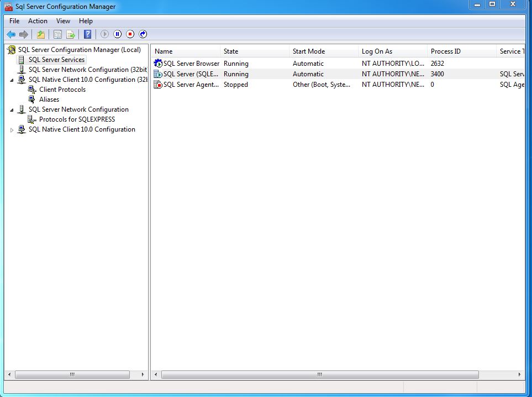
Task: Open Client Protocols in the tree
Action: click(62, 89)
